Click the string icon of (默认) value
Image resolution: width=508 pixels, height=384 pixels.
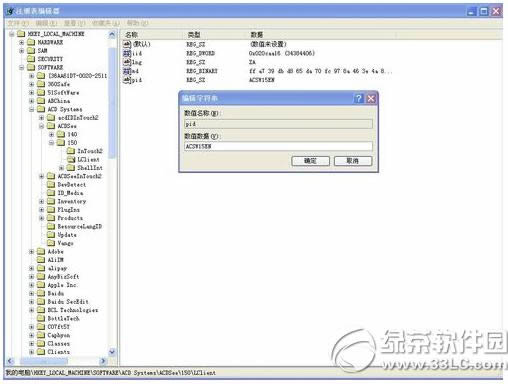127,44
